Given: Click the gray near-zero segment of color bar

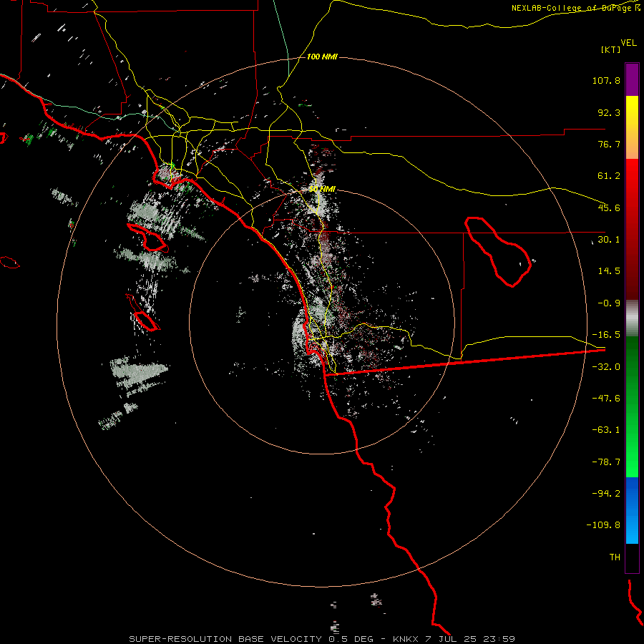Looking at the screenshot, I should pyautogui.click(x=632, y=318).
